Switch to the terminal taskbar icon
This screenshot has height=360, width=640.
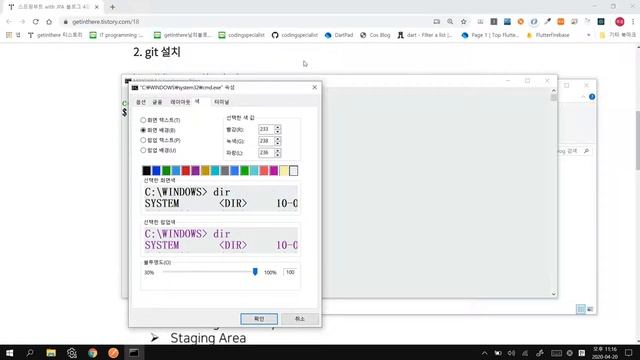pyautogui.click(x=134, y=353)
